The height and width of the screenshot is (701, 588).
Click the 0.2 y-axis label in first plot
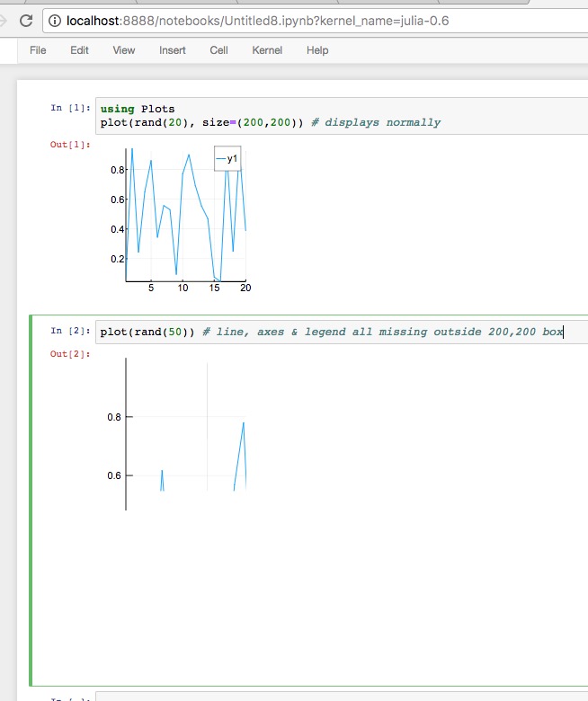pyautogui.click(x=117, y=259)
